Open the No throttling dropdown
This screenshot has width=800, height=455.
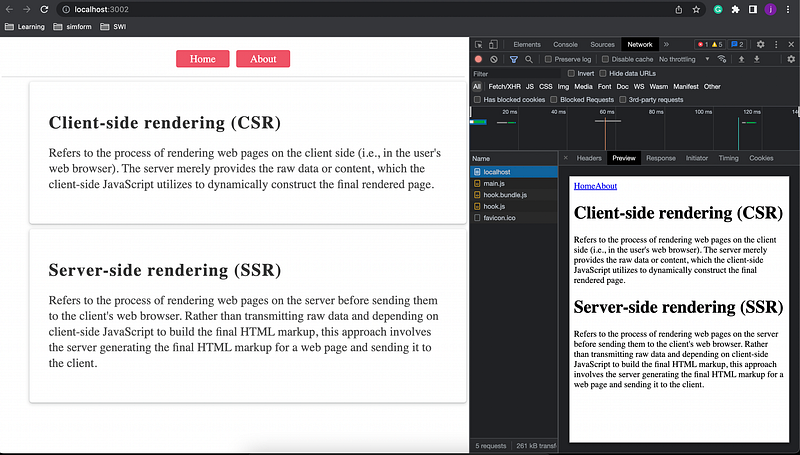[684, 59]
